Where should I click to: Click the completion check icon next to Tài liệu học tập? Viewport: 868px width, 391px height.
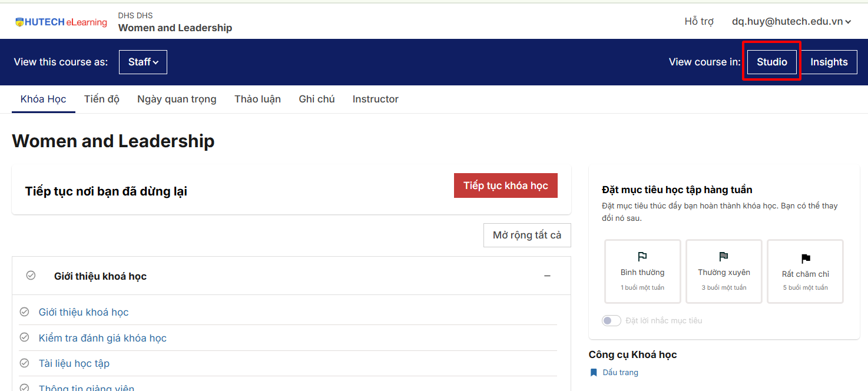click(x=24, y=363)
